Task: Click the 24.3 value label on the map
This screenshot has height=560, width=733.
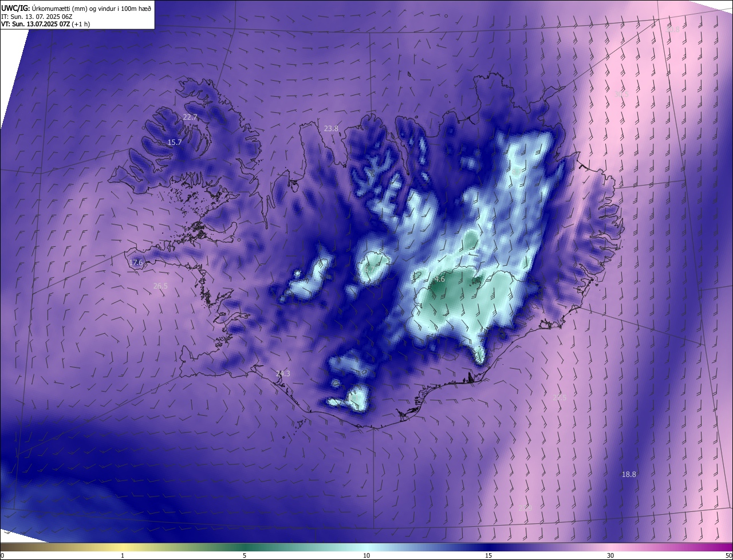Action: point(283,373)
